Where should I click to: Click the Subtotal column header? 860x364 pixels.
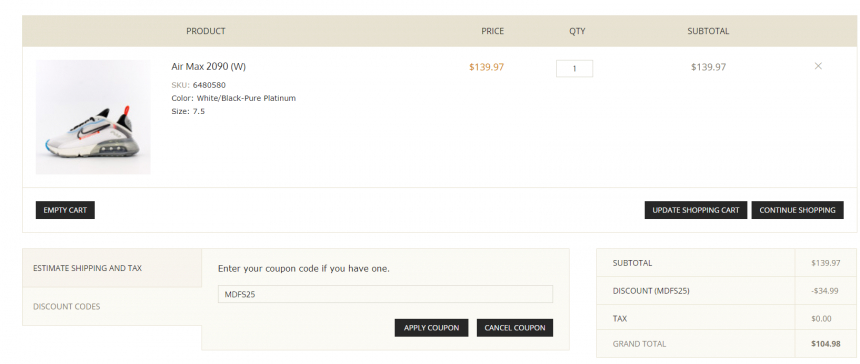[x=708, y=31]
